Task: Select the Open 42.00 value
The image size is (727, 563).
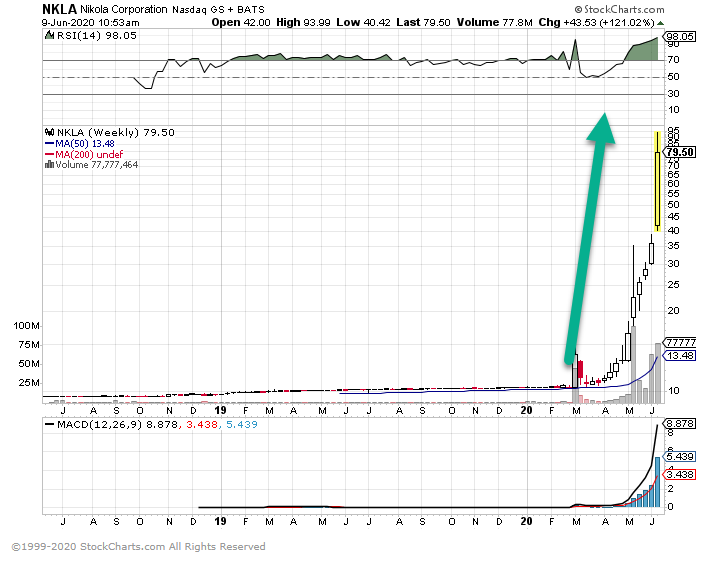Action: click(241, 22)
